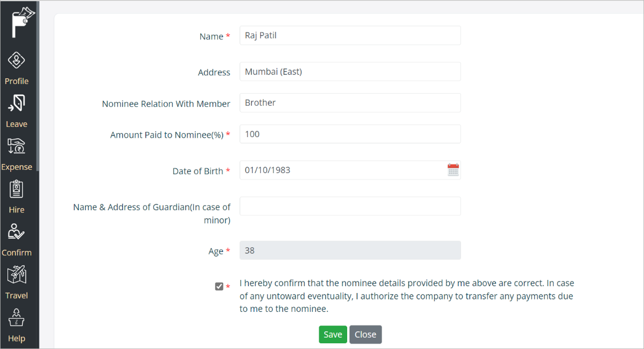Uncheck the nominee confirmation checkbox
Screen dimensions: 644x349
(x=219, y=286)
